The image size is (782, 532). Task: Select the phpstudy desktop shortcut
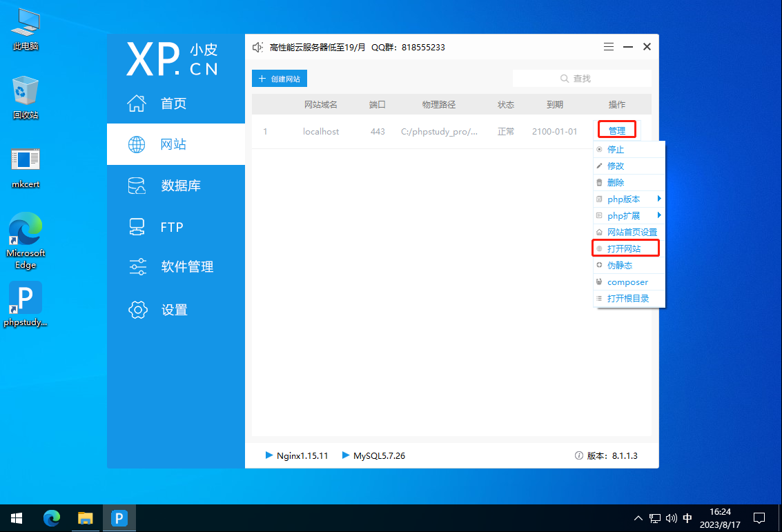26,304
